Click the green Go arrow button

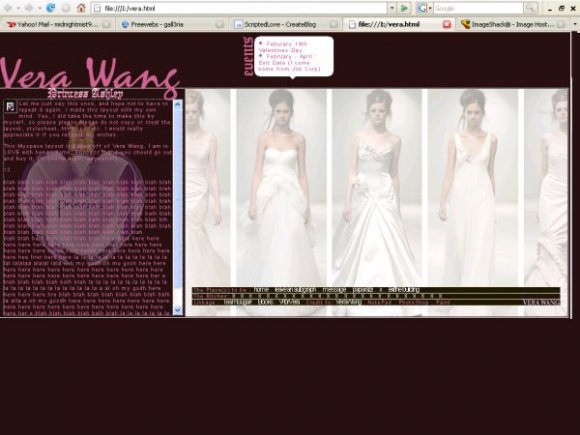pos(405,8)
